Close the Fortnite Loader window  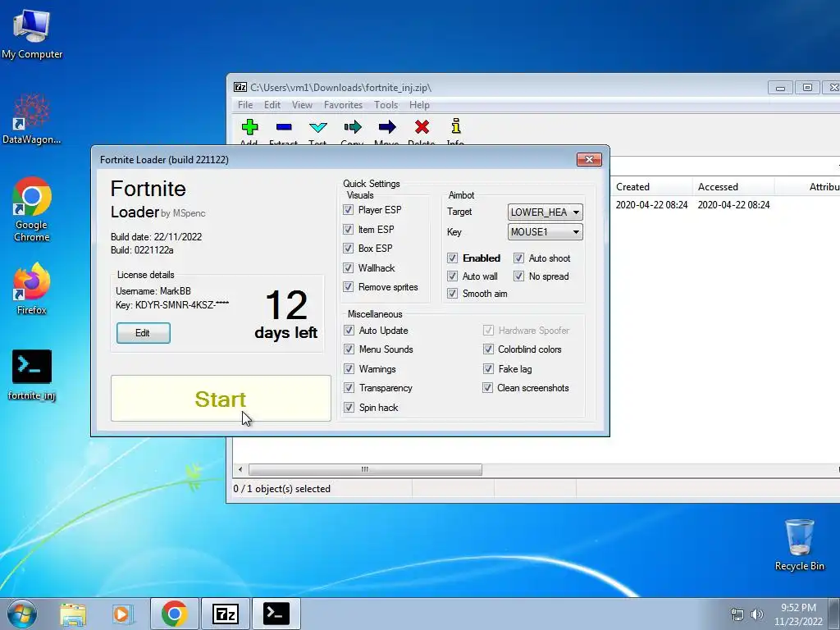point(589,160)
